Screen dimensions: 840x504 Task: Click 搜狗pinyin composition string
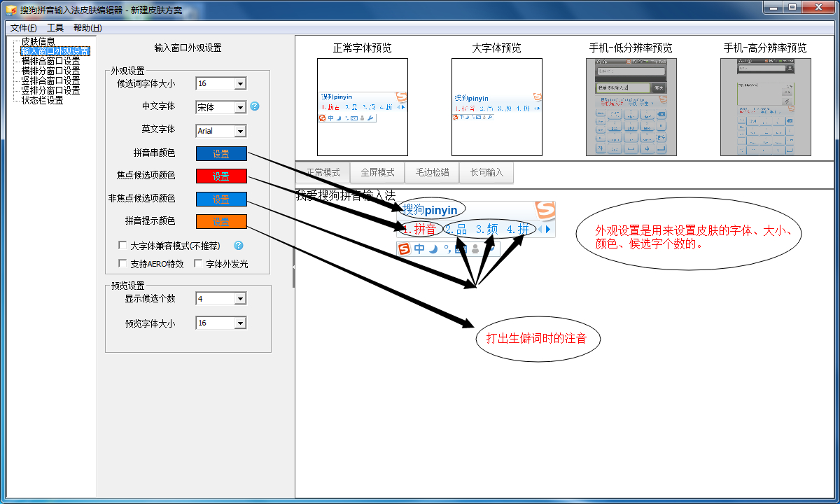click(430, 209)
